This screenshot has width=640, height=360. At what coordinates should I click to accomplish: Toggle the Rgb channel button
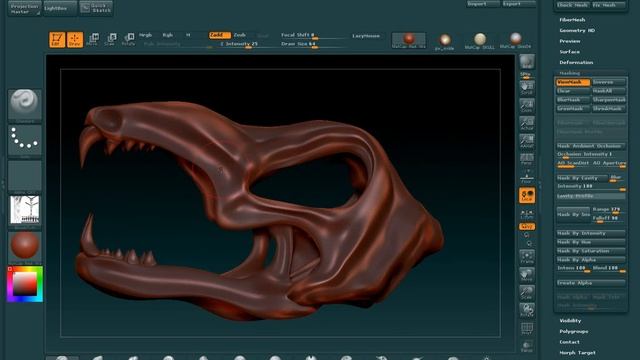point(167,36)
